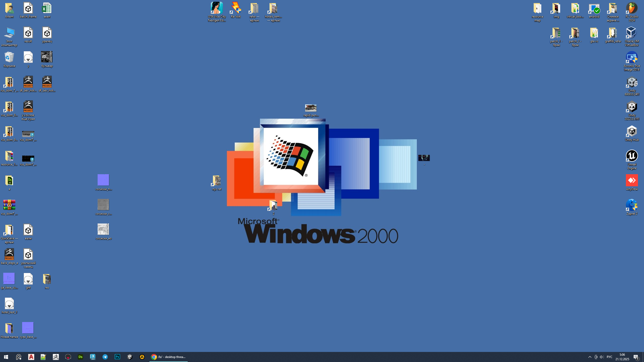Screen dimensions: 644x362
Task: Select the Unity Hub desktop shortcut
Action: [631, 133]
